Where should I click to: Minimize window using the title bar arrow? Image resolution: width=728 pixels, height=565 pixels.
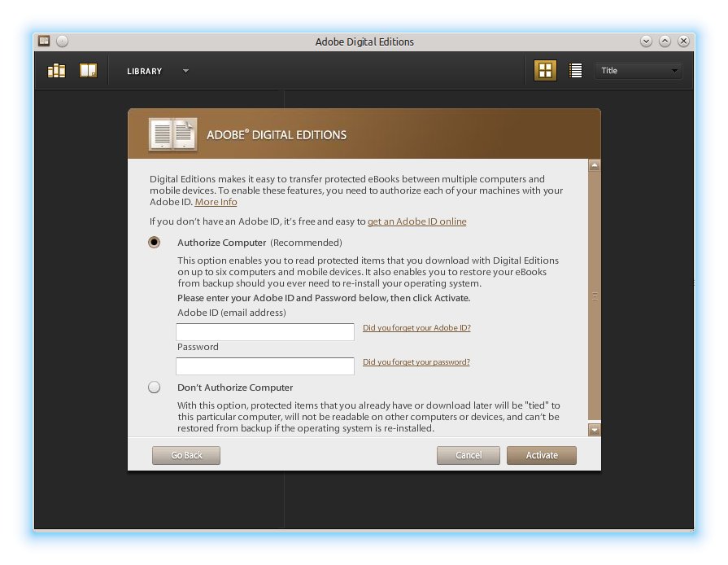pos(646,41)
